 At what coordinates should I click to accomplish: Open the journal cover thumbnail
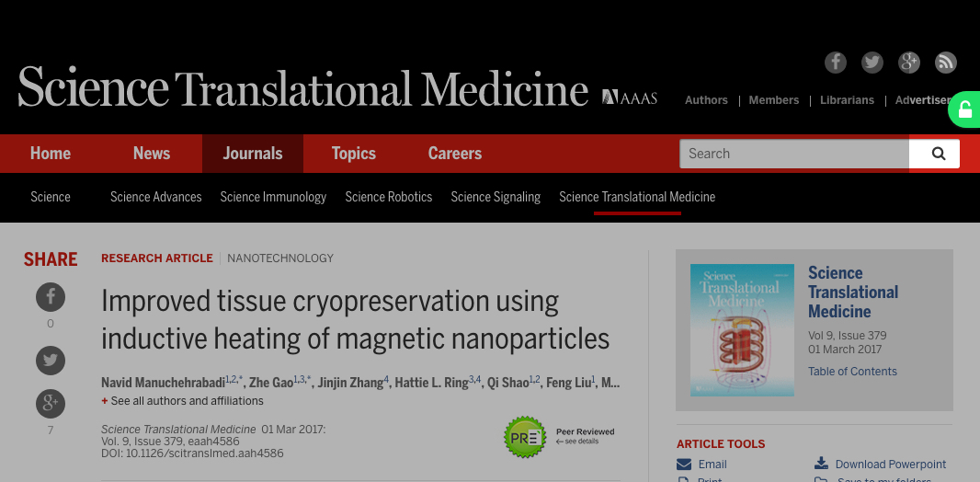coord(742,330)
